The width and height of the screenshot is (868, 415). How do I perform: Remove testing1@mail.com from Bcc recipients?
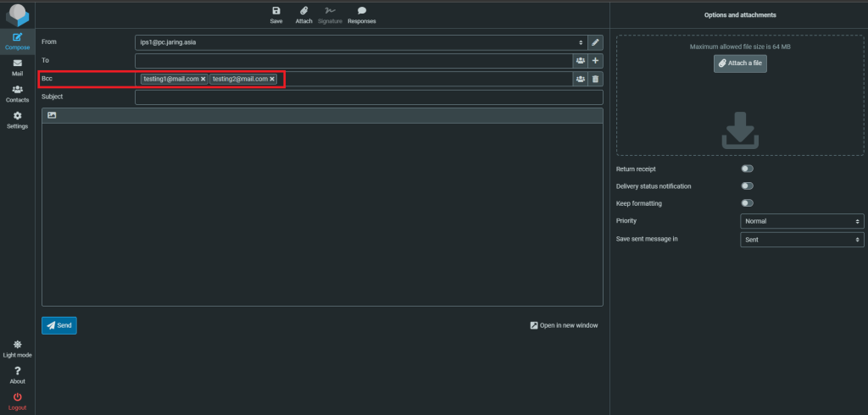click(x=203, y=79)
